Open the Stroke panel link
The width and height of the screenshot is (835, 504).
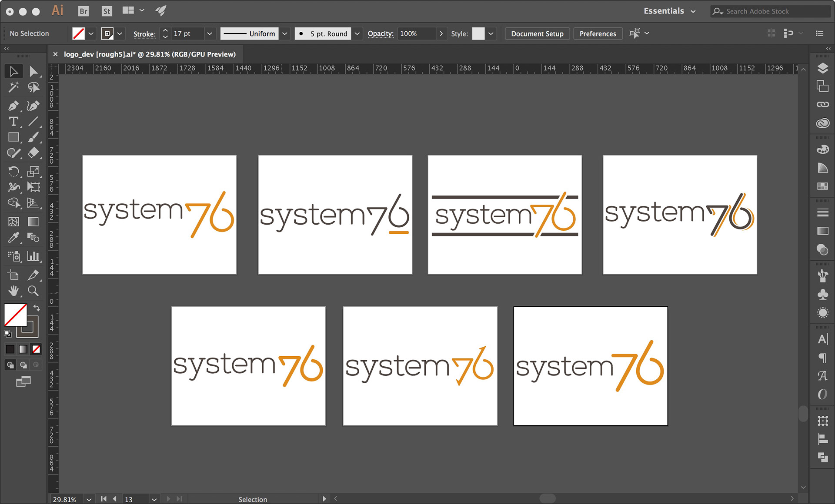(144, 34)
